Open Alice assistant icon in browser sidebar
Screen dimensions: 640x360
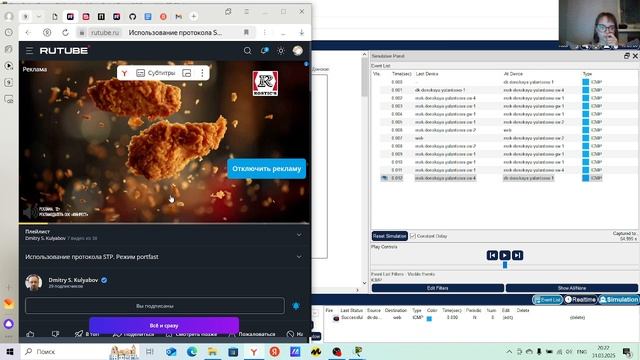(9, 324)
